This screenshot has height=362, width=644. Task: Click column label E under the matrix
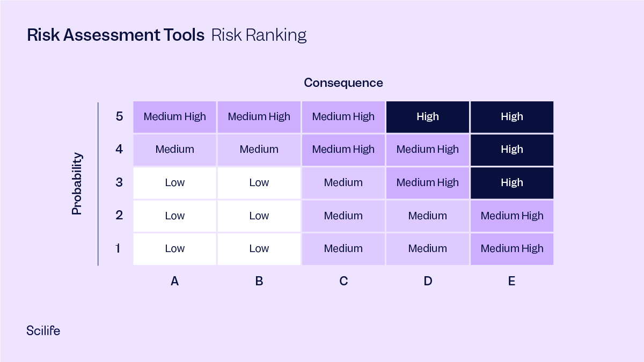point(511,281)
